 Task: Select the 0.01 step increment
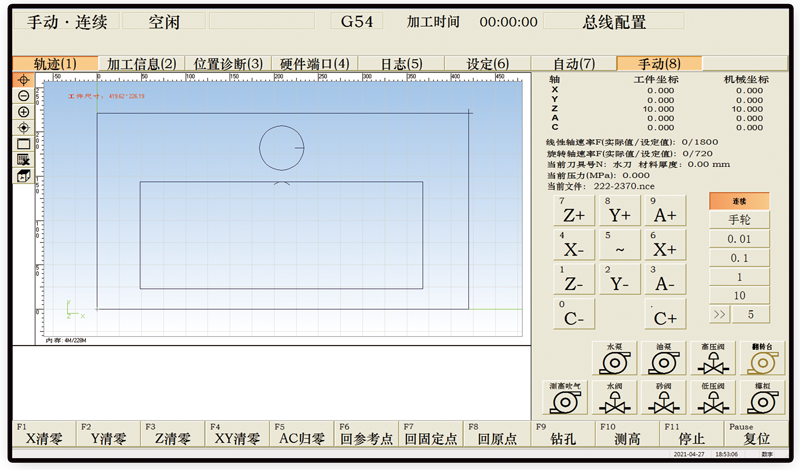(x=740, y=239)
